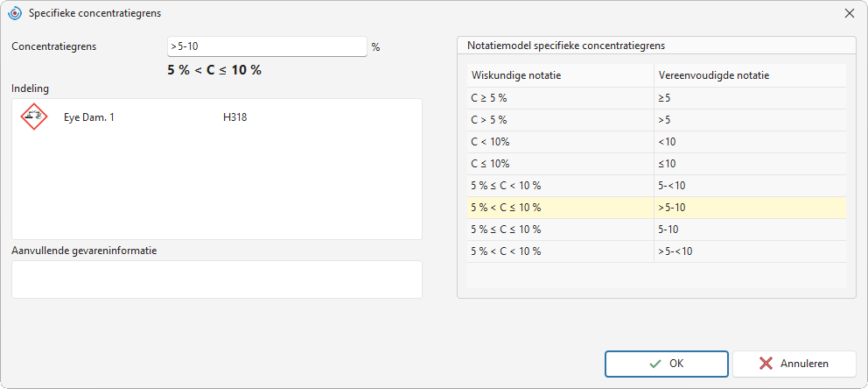
Task: Click the app logo in title bar
Action: tap(15, 13)
